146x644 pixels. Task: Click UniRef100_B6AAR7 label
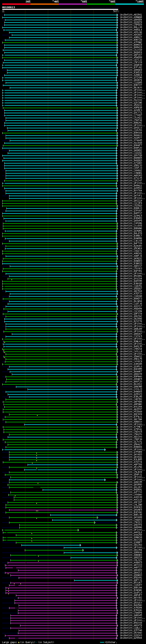tap(131, 371)
